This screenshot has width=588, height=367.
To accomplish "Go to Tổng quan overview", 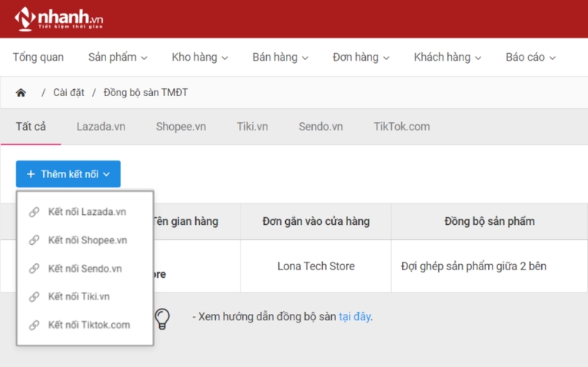I will click(x=38, y=58).
